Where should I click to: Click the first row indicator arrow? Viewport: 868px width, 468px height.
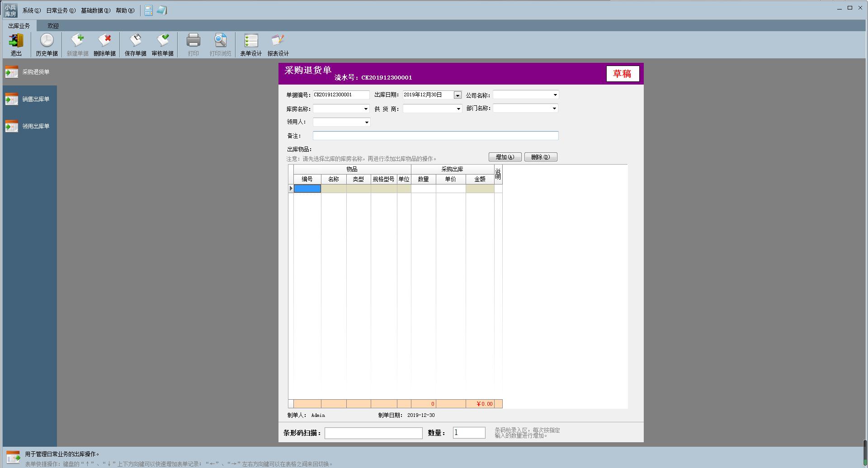click(291, 189)
